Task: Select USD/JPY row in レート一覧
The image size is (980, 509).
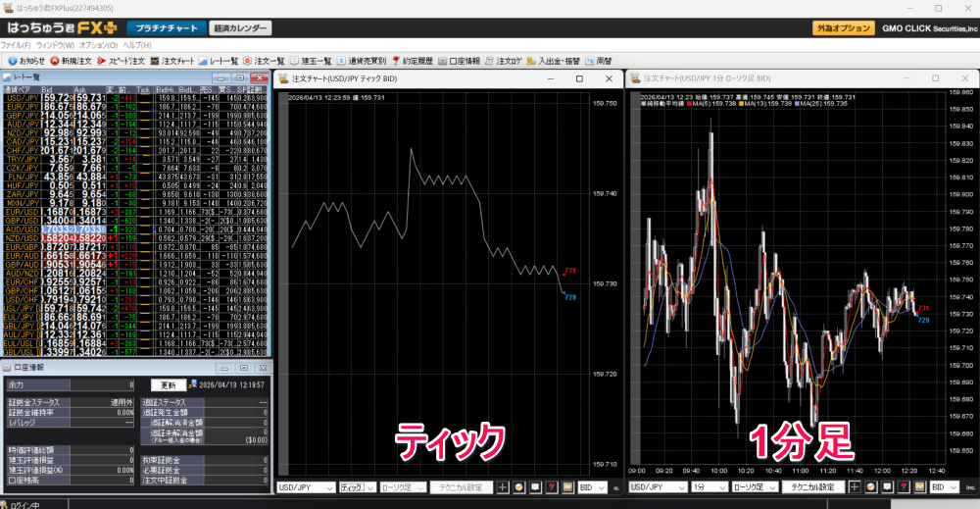Action: pos(135,98)
